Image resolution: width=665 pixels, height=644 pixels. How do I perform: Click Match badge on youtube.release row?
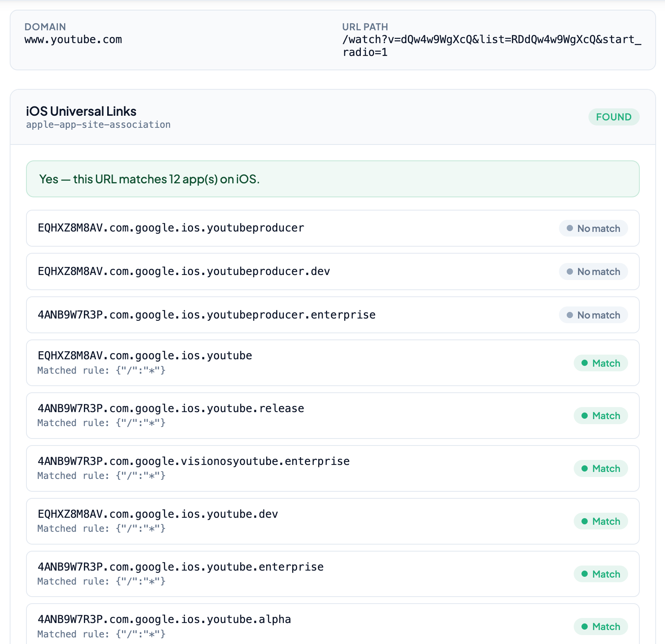tap(601, 416)
